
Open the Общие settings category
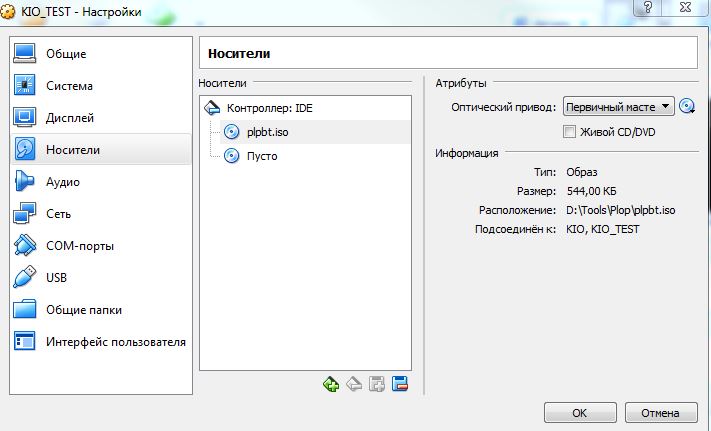tap(65, 54)
